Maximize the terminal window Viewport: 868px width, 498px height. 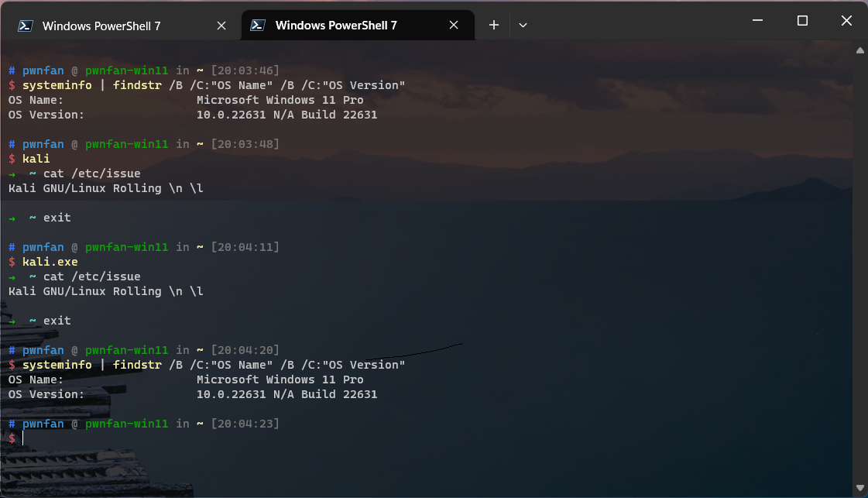[802, 21]
